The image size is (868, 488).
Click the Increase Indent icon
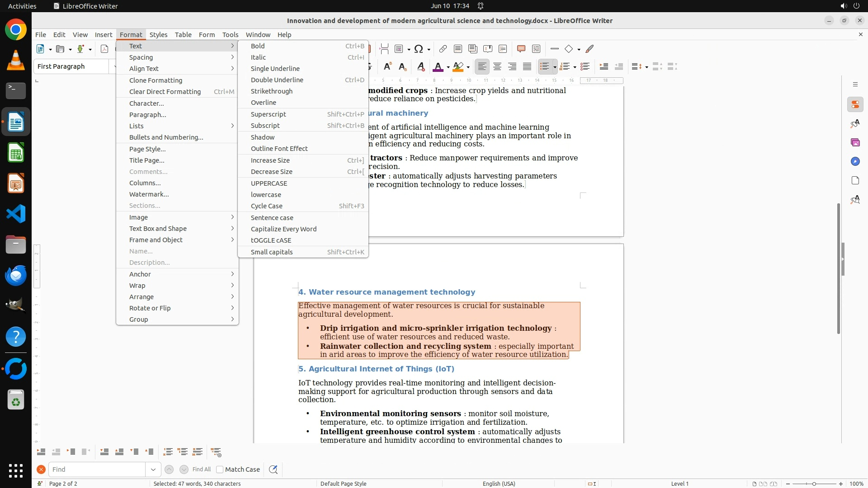[x=604, y=67]
